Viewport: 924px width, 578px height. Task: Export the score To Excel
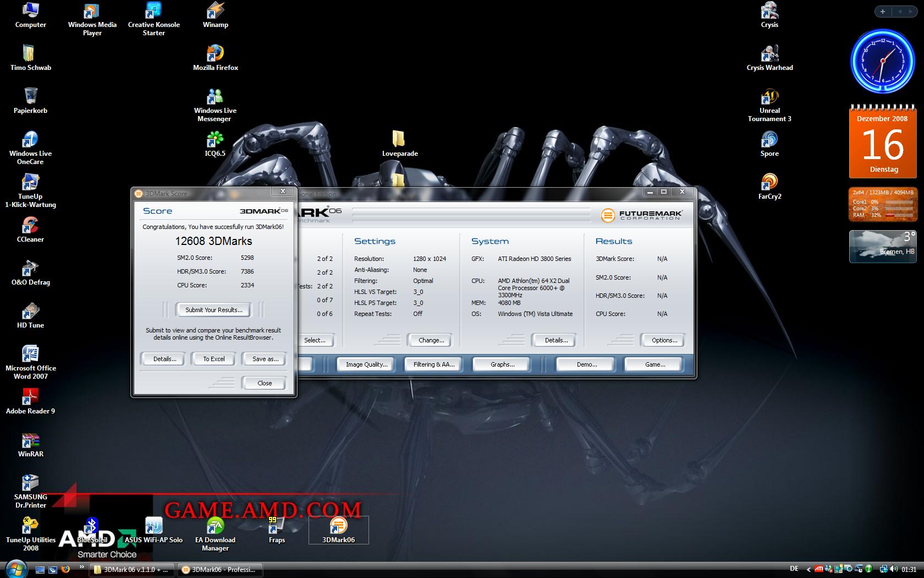[213, 359]
